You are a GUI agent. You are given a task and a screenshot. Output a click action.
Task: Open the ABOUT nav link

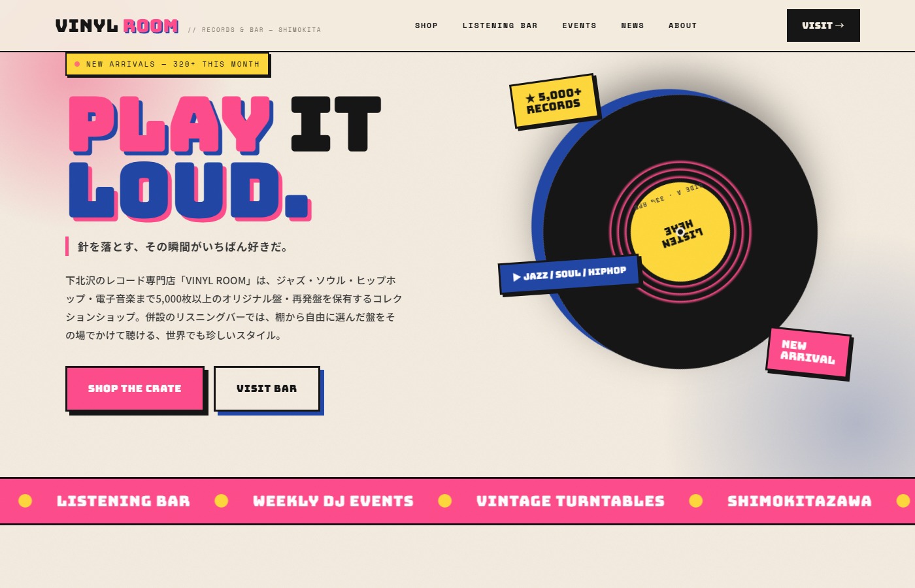682,25
